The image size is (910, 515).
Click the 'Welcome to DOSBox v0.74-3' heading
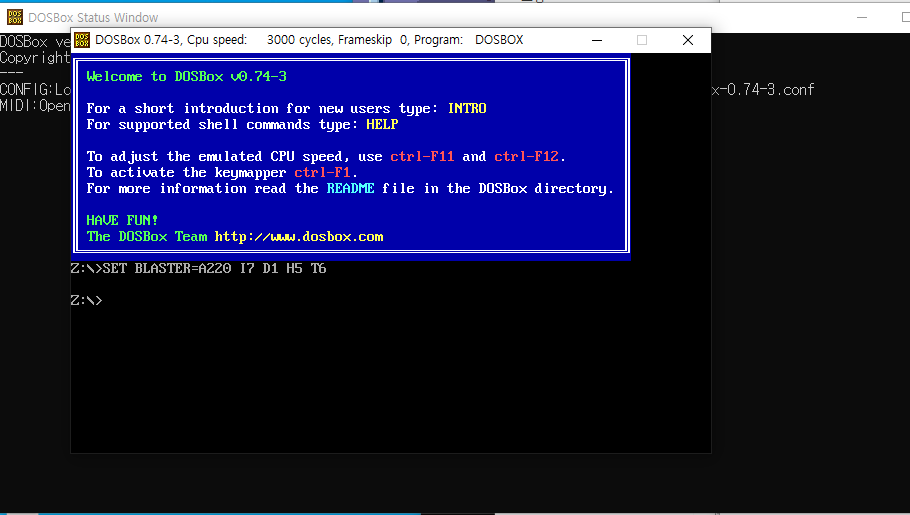coord(186,77)
